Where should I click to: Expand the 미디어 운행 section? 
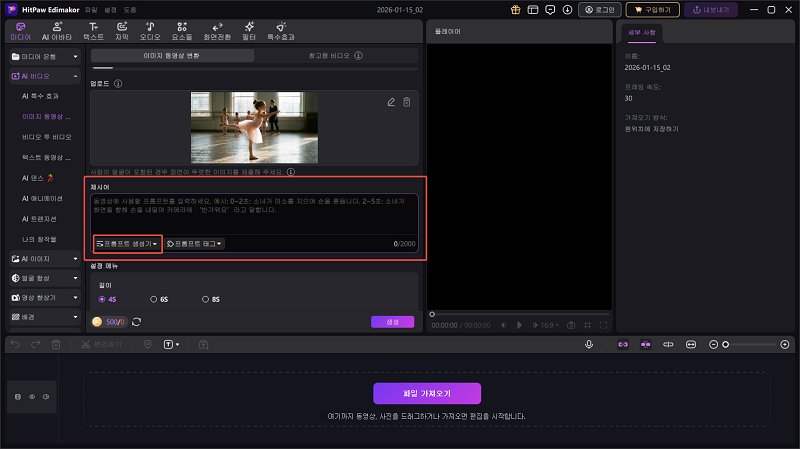45,57
